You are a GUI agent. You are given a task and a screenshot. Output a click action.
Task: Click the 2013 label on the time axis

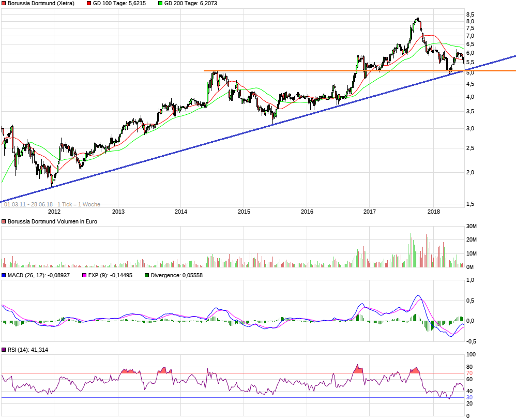(x=118, y=212)
